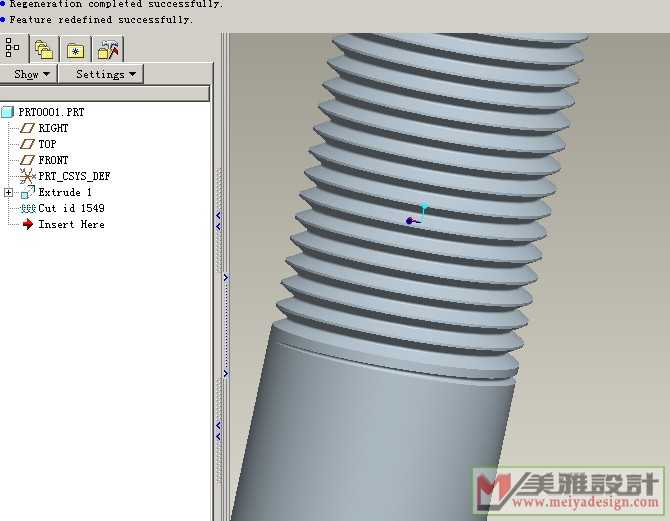Select the Extrude 1 feature
The width and height of the screenshot is (670, 521).
(65, 192)
